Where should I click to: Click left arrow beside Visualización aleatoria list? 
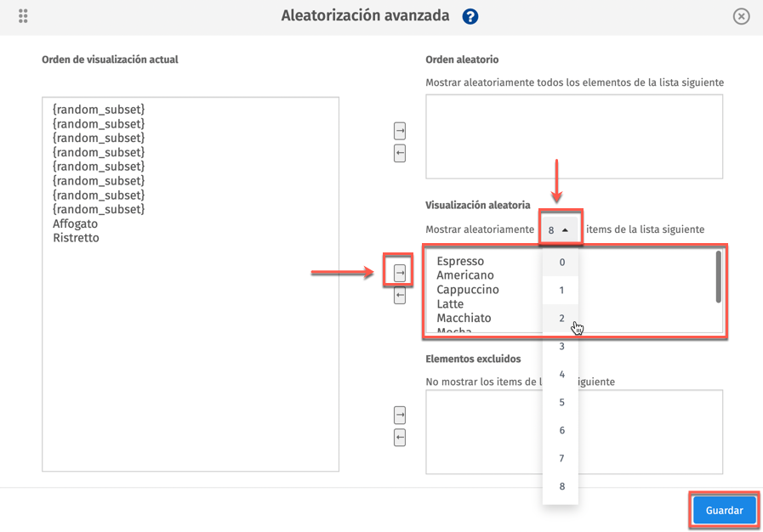click(x=400, y=296)
